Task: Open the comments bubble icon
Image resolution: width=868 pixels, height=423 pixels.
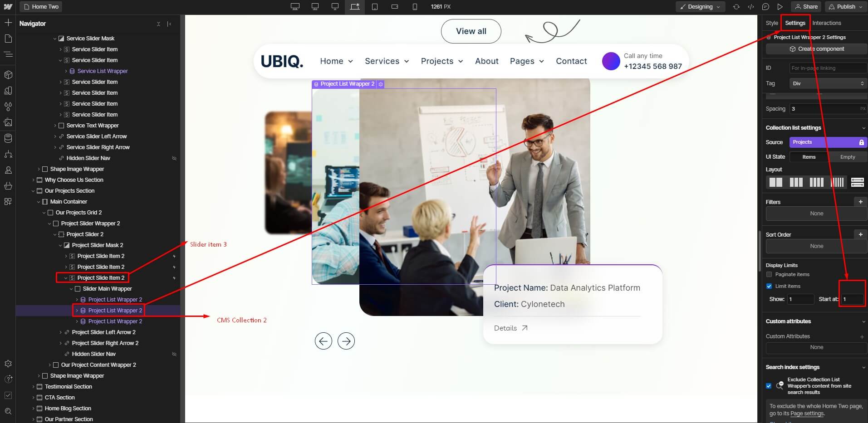Action: [765, 7]
